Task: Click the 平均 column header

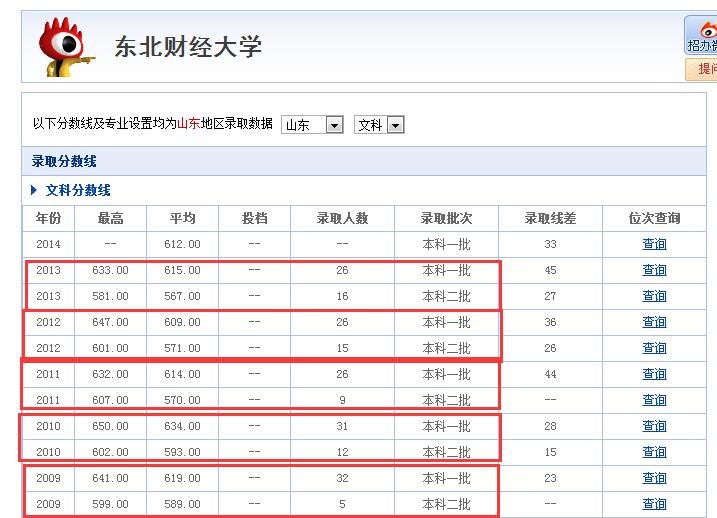Action: coord(182,219)
